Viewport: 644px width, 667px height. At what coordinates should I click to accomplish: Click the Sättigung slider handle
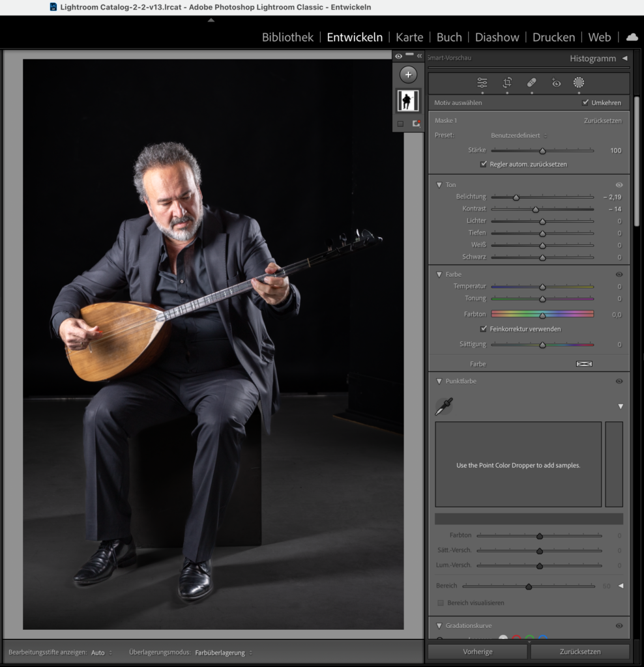click(542, 345)
